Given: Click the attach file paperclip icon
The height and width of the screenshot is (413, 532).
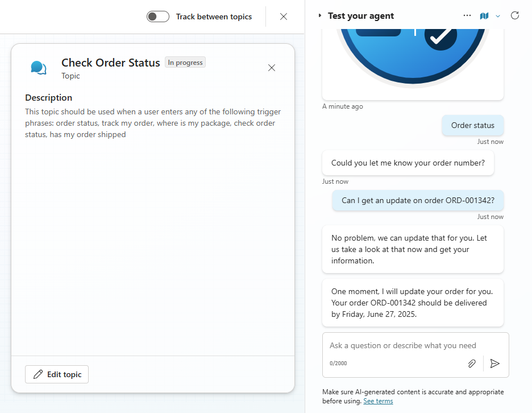Looking at the screenshot, I should (x=472, y=364).
